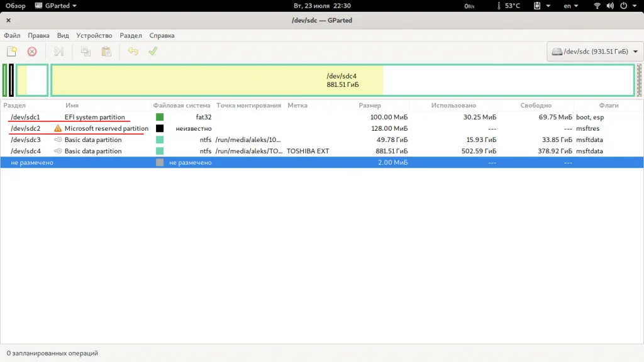Click the volume speaker icon in top bar
The image size is (644, 362).
pyautogui.click(x=610, y=6)
